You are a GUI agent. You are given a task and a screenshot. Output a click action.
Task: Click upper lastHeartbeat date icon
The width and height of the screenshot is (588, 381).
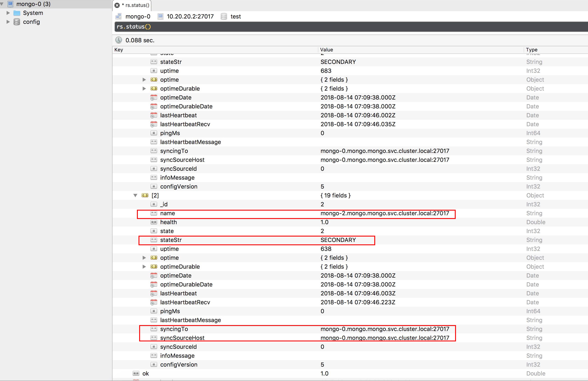point(154,115)
